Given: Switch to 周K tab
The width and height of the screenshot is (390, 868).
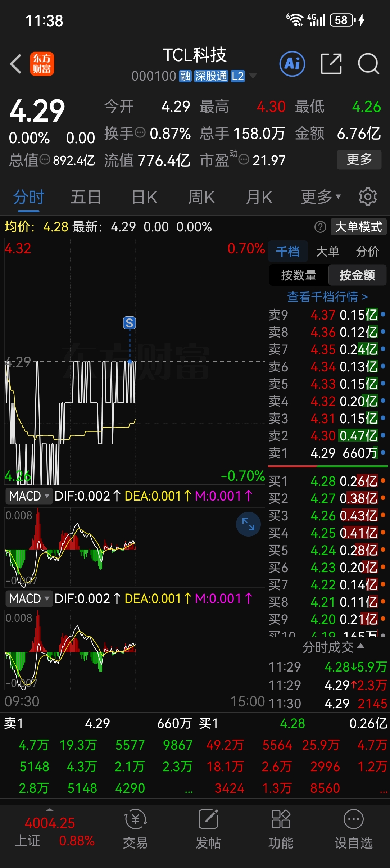Looking at the screenshot, I should point(201,197).
